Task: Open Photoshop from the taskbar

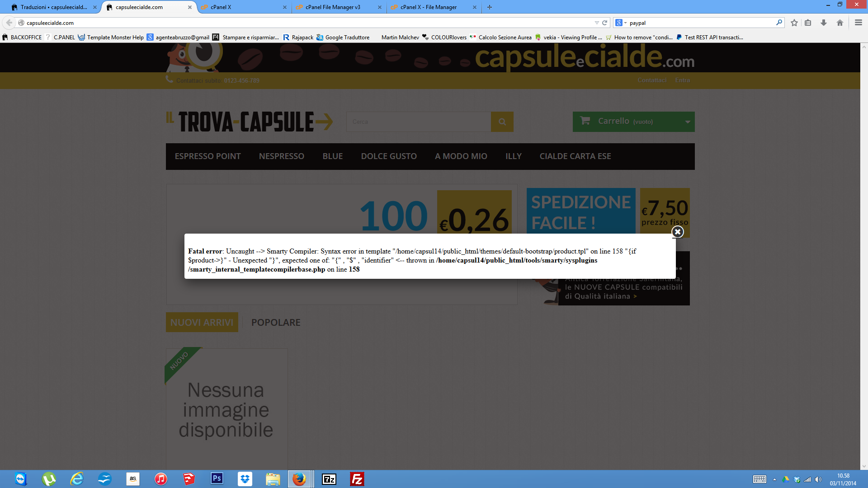Action: 217,479
